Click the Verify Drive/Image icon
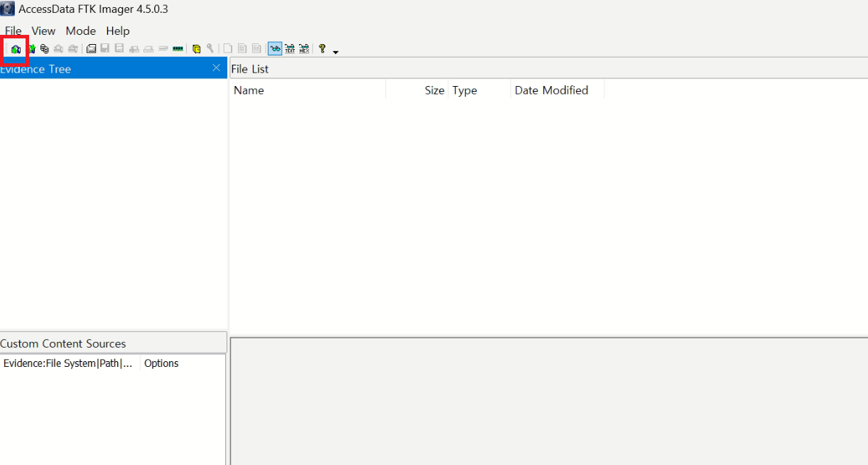This screenshot has height=465, width=868. click(163, 49)
